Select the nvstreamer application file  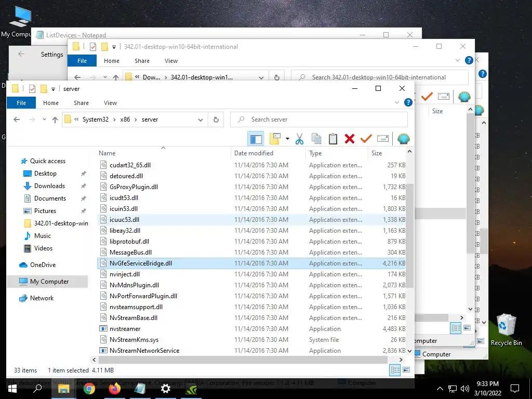(125, 328)
